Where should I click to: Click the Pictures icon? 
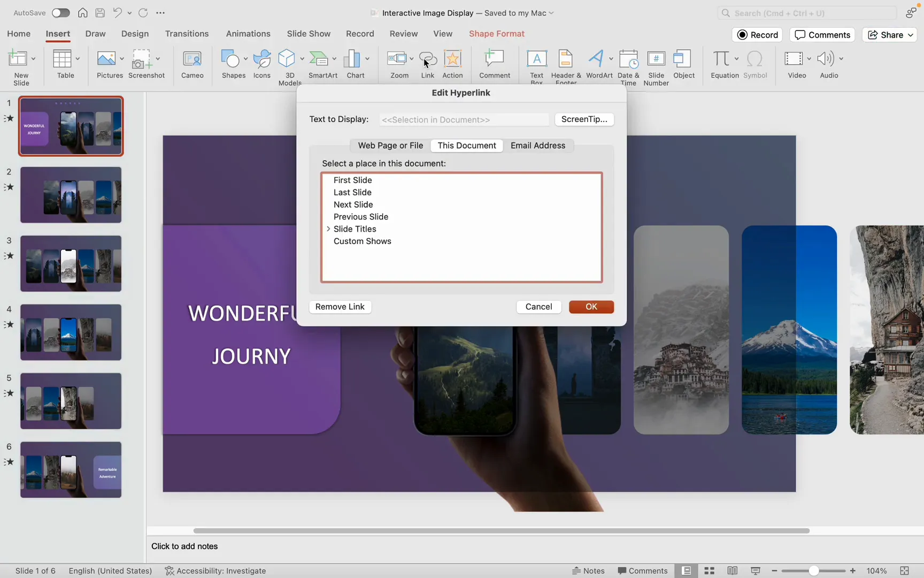pos(106,59)
